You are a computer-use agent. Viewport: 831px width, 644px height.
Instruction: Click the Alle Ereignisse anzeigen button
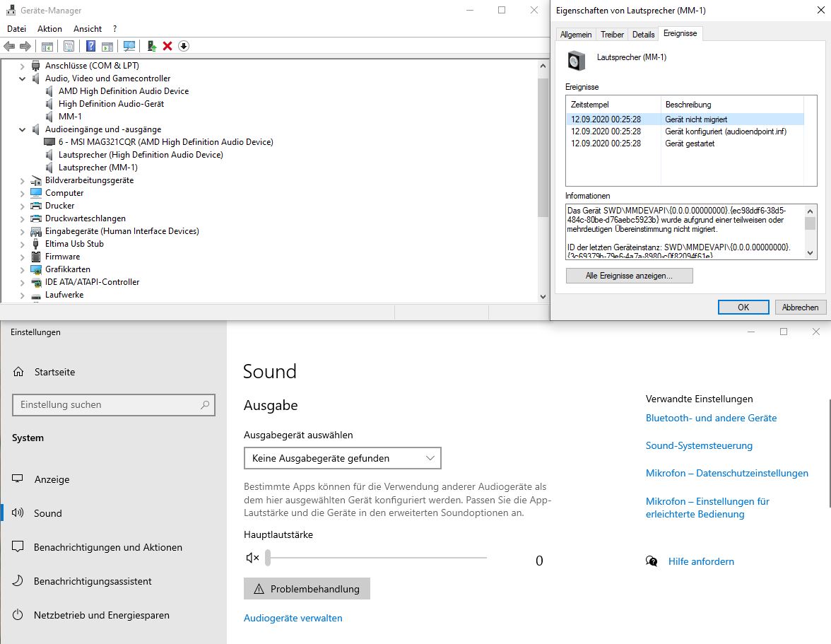[629, 276]
